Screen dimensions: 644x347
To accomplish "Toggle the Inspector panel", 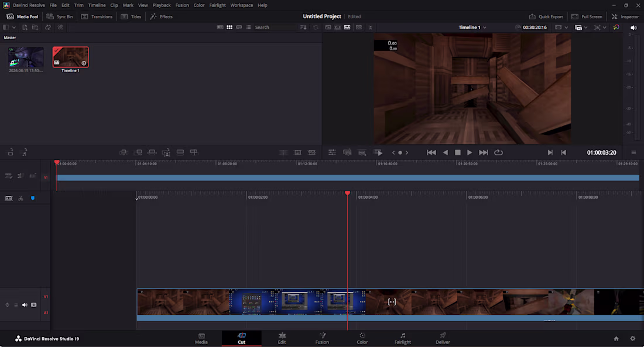I will point(625,16).
